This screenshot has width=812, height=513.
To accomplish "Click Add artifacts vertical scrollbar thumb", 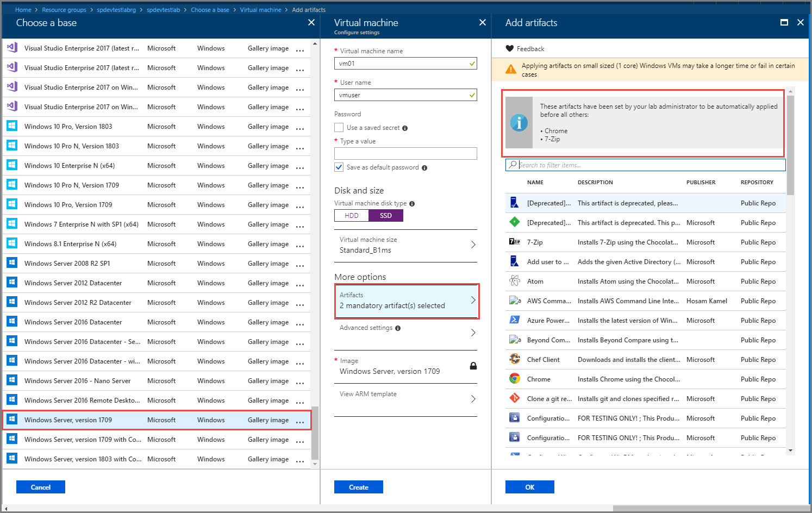I will pos(790,145).
